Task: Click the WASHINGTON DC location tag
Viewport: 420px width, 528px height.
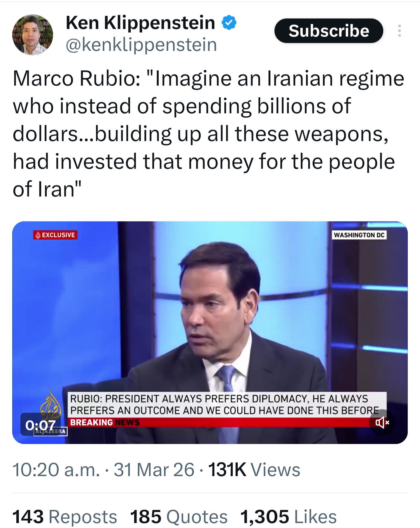Action: (359, 235)
